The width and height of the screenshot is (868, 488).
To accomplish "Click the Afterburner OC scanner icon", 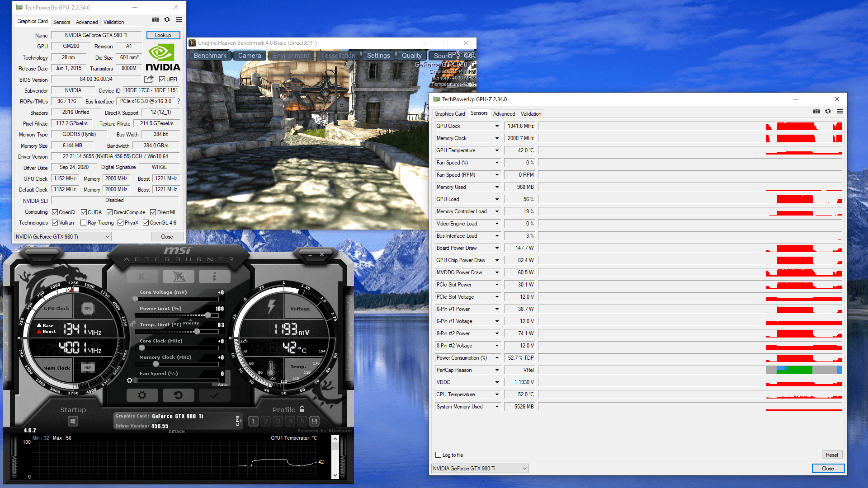I will tap(179, 277).
